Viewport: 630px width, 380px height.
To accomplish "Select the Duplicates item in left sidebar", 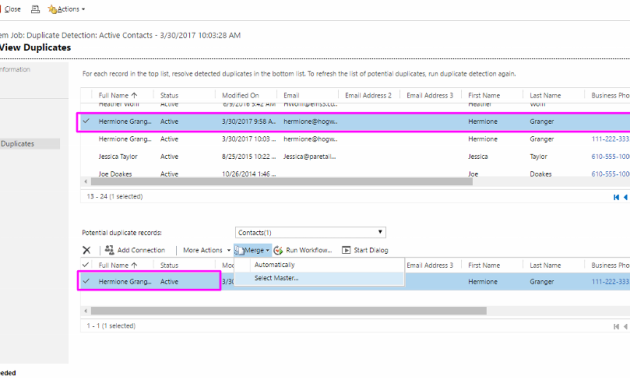I will click(x=29, y=144).
